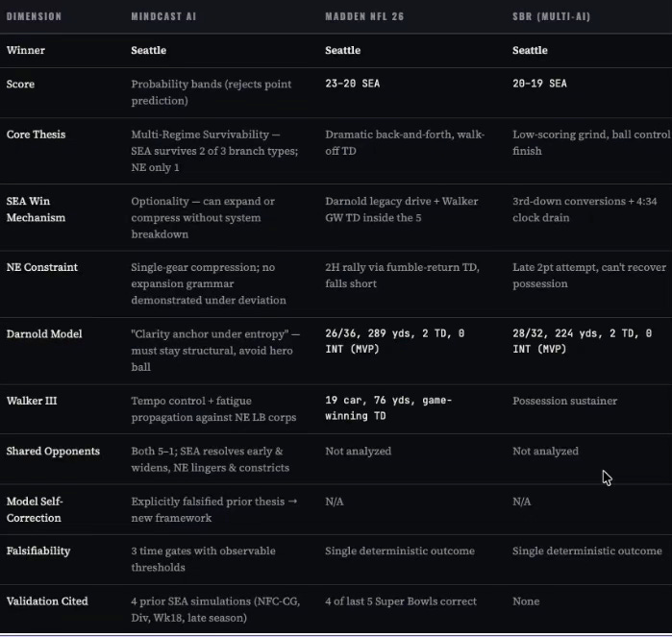The image size is (672, 637).
Task: Click 'Both 5–1; SEA resolves early' cell
Action: coord(210,459)
